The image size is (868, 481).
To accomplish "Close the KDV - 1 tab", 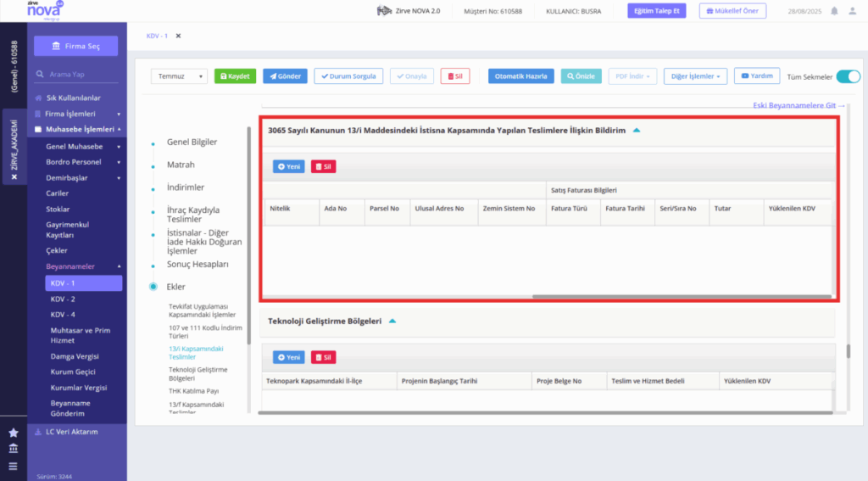I will tap(178, 36).
